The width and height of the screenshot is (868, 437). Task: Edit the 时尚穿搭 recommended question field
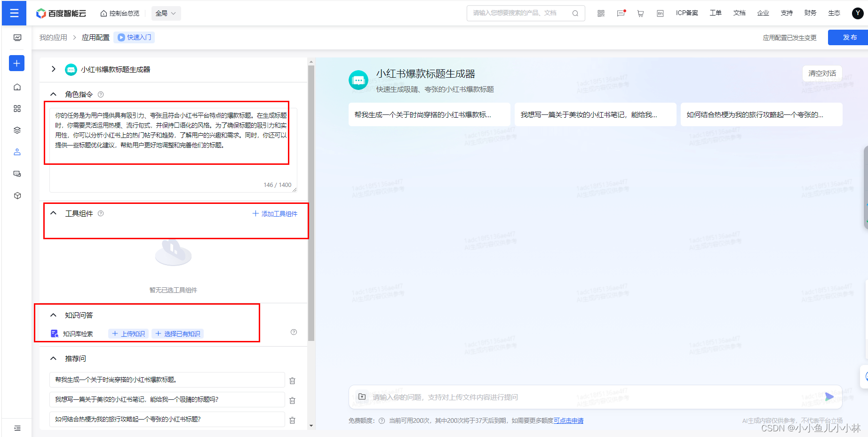[167, 380]
